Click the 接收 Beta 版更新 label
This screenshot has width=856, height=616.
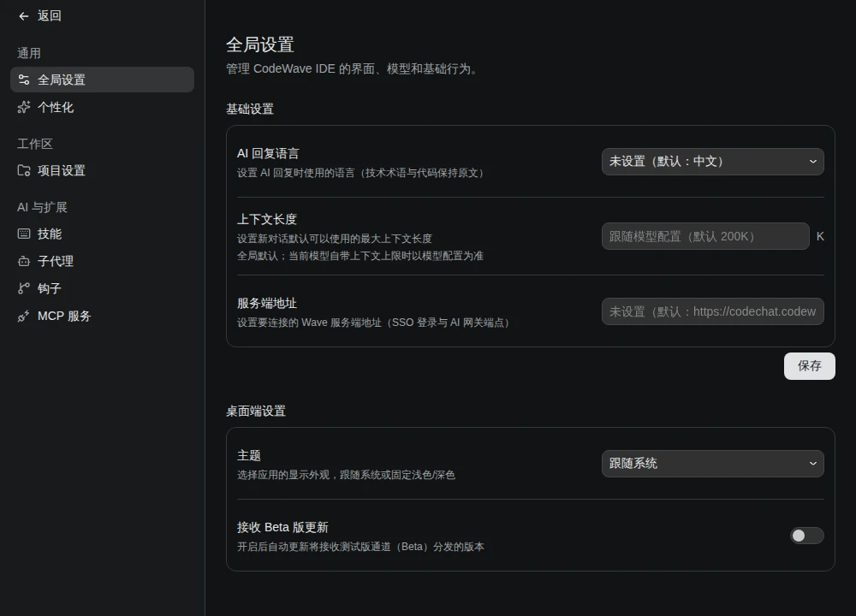pyautogui.click(x=282, y=528)
